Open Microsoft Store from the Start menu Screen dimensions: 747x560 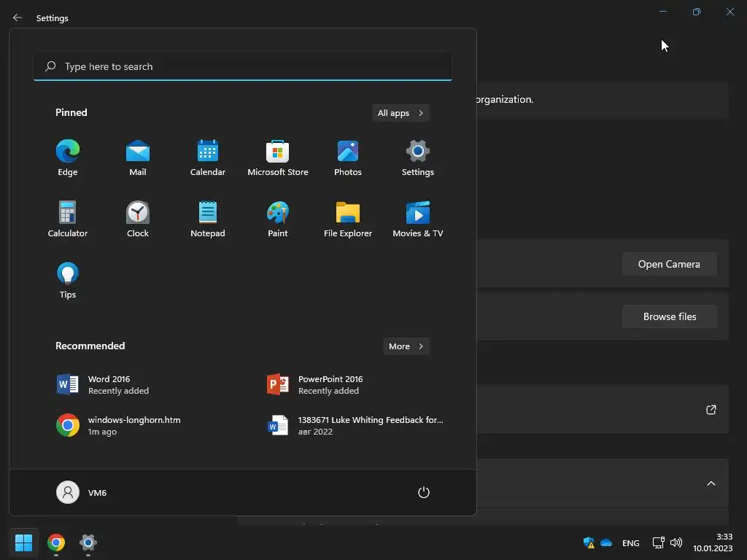tap(278, 157)
